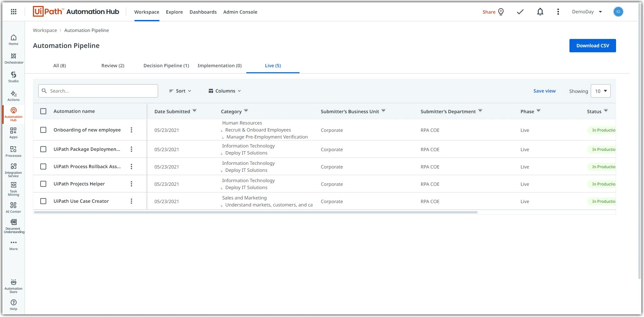Click the notifications bell icon
Image resolution: width=644 pixels, height=317 pixels.
(x=540, y=12)
